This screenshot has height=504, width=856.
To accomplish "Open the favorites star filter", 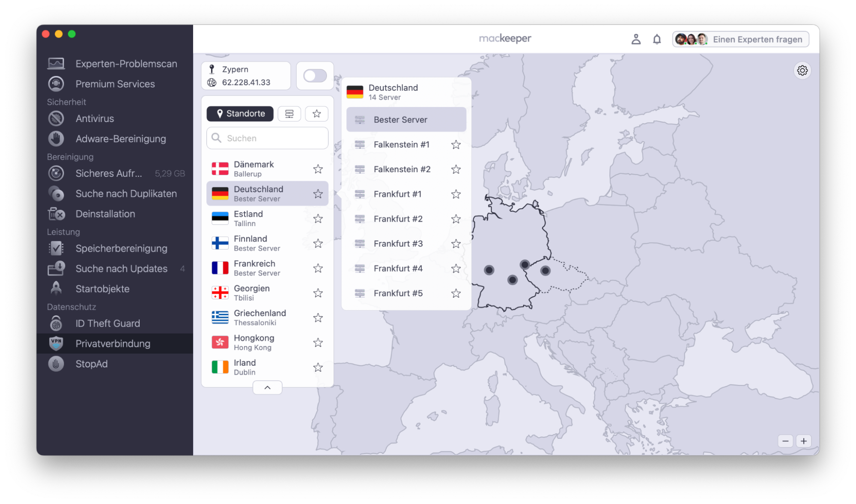I will (316, 113).
